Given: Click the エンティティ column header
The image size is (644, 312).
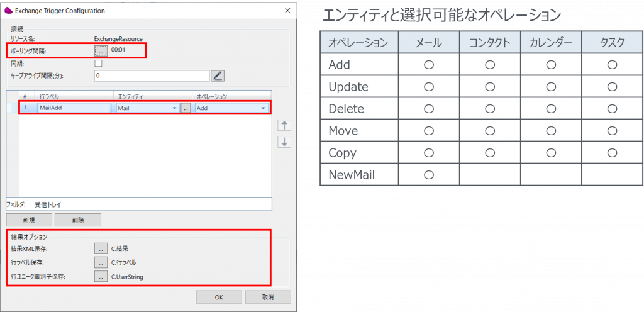Looking at the screenshot, I should point(153,96).
